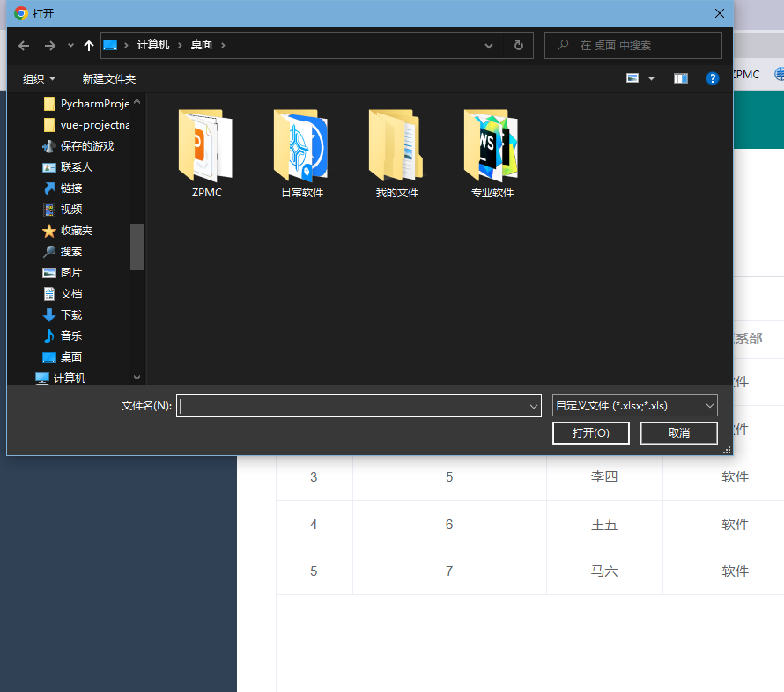784x692 pixels.
Task: Click the search box 在 桌面 中搜索
Action: tap(633, 46)
